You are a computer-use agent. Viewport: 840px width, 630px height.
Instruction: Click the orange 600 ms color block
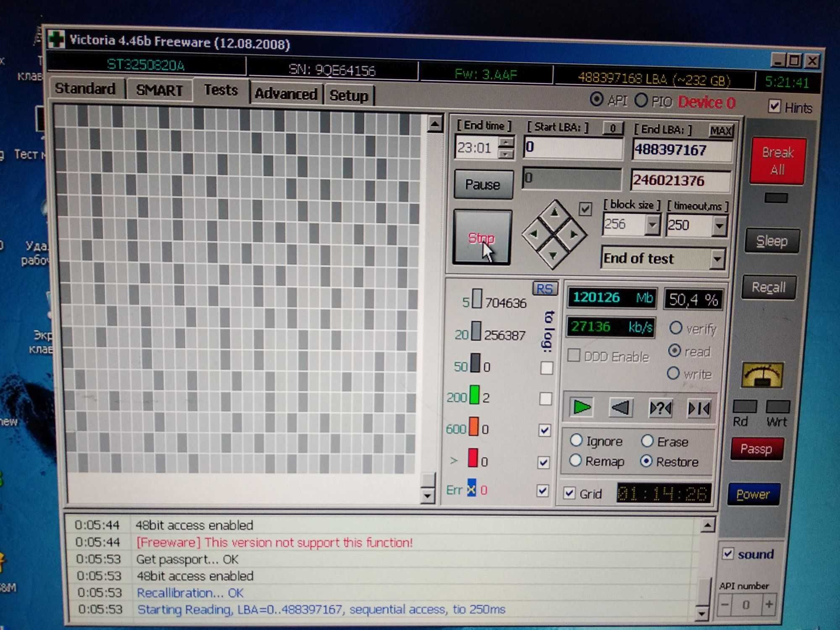pyautogui.click(x=474, y=426)
